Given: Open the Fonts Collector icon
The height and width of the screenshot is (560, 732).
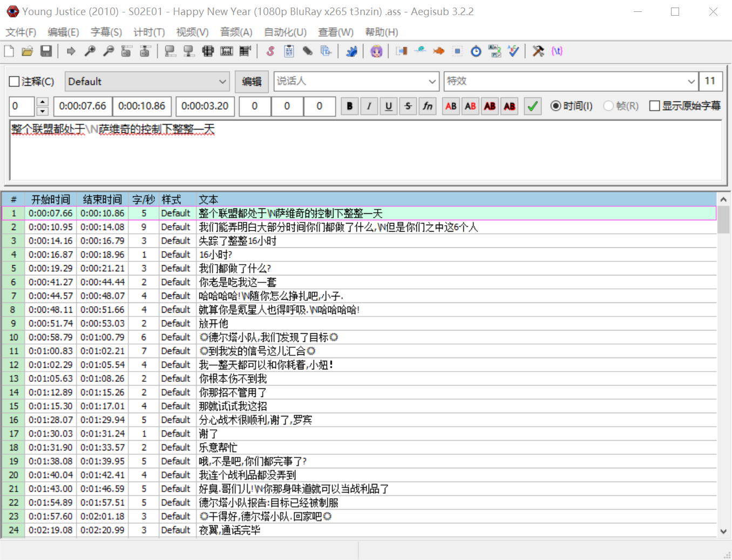Looking at the screenshot, I should point(326,51).
